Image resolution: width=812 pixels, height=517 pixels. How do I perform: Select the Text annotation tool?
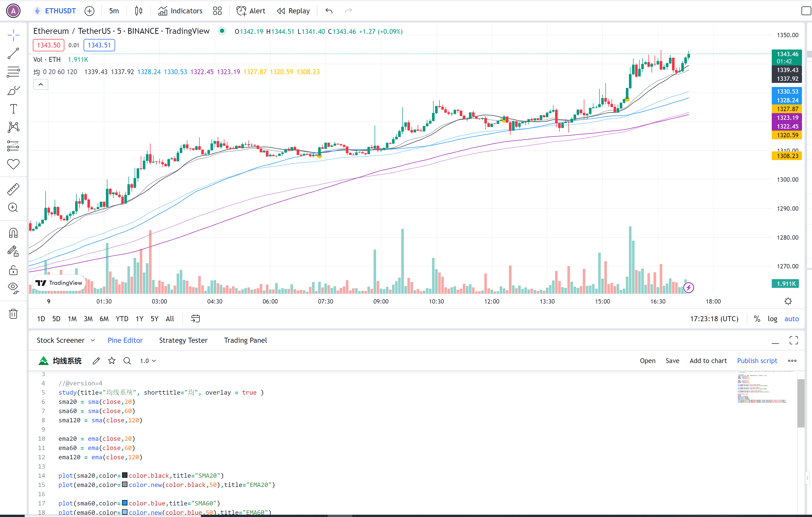click(x=14, y=109)
